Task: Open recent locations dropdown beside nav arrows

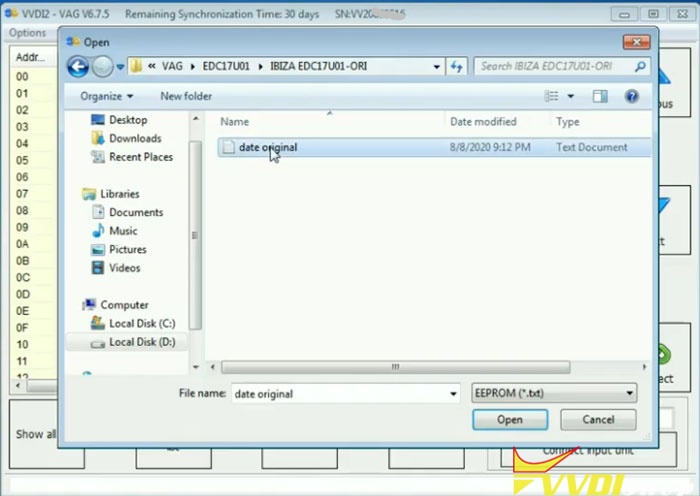Action: [120, 67]
